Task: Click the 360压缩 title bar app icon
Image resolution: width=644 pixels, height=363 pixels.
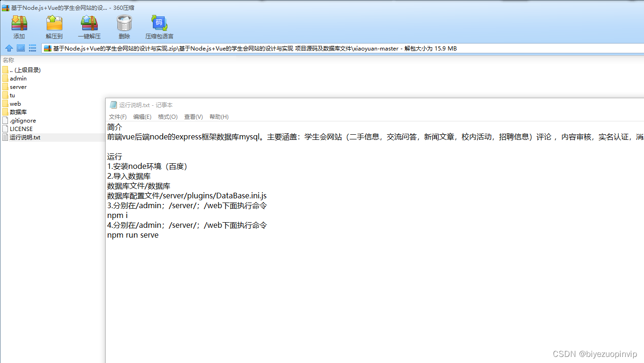Action: point(6,8)
